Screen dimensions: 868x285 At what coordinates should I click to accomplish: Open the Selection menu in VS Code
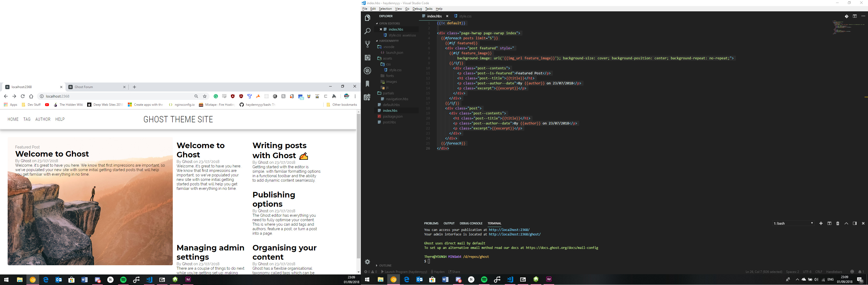(385, 9)
